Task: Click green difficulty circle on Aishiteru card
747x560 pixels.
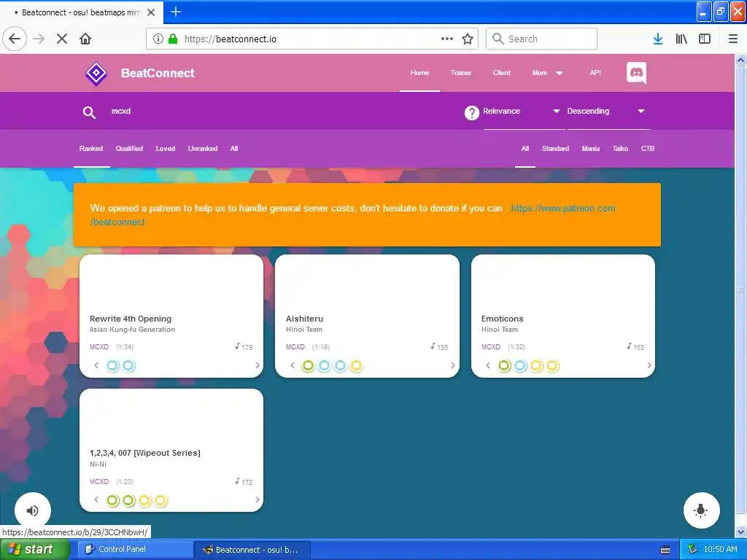Action: pos(309,366)
